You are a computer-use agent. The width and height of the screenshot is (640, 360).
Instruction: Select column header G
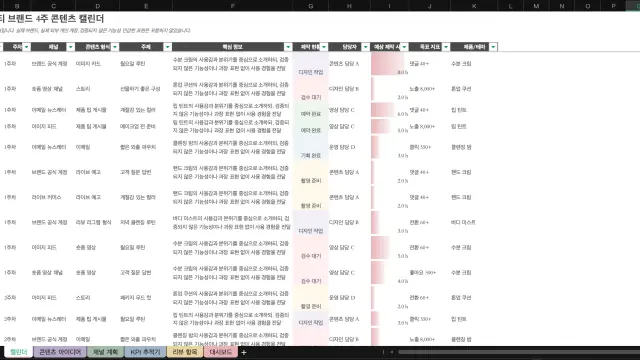point(311,6)
